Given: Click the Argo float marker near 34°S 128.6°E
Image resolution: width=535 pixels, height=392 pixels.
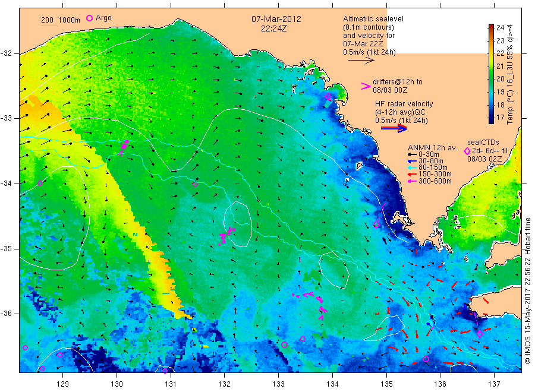Looking at the screenshot, I should pos(40,183).
